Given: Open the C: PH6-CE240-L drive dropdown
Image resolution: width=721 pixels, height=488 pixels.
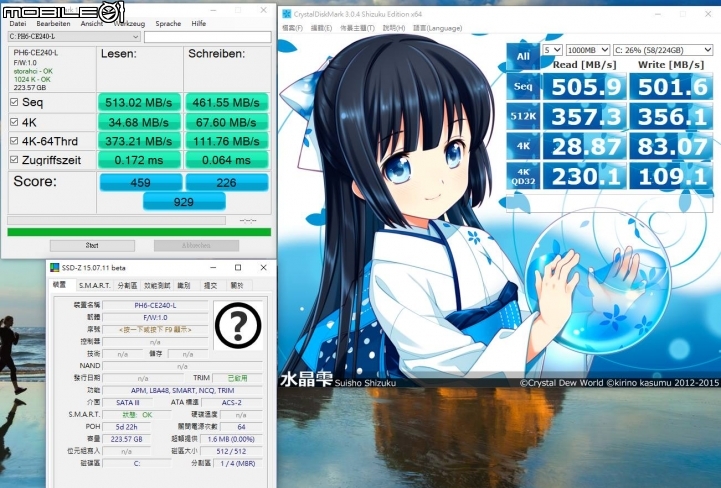Looking at the screenshot, I should pyautogui.click(x=74, y=36).
